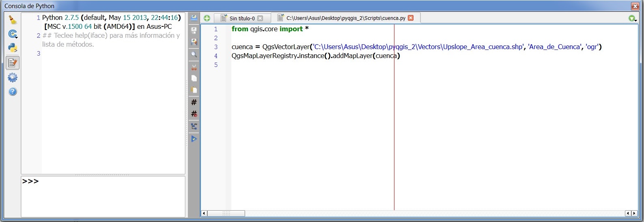Click the Copy icon in editor toolbar
Image resolution: width=644 pixels, height=222 pixels.
194,78
